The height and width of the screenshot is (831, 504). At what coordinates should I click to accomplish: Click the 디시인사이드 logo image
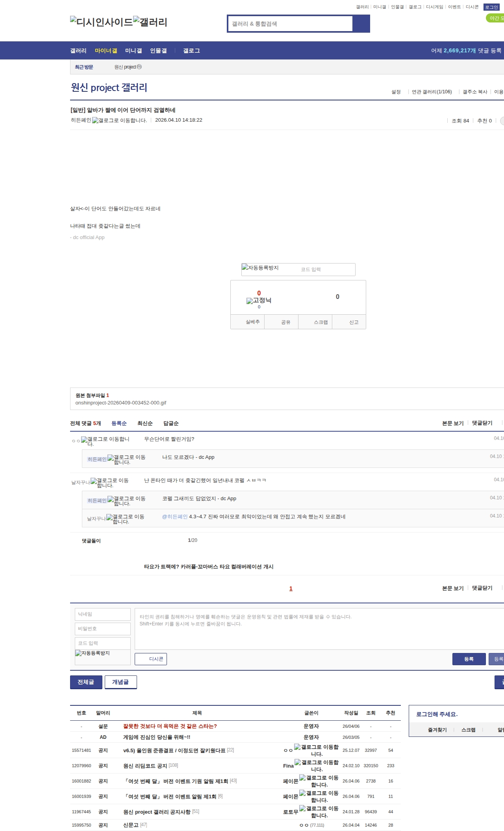[x=101, y=22]
